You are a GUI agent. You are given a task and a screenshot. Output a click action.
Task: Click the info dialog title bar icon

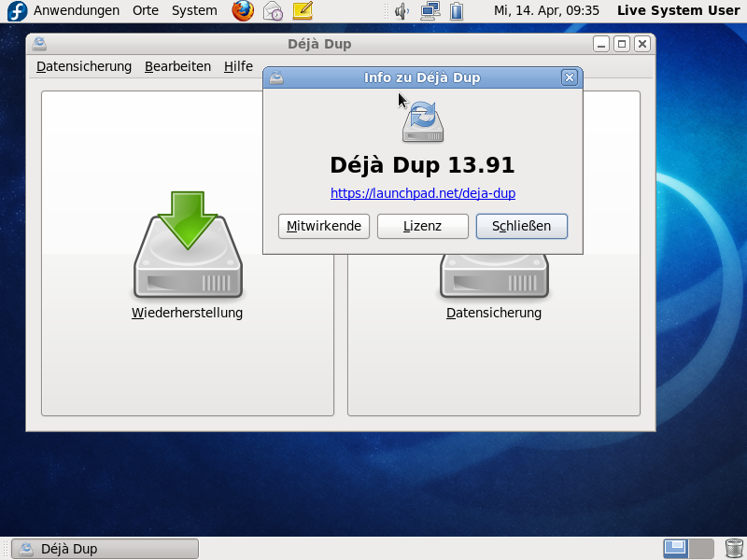tap(276, 77)
